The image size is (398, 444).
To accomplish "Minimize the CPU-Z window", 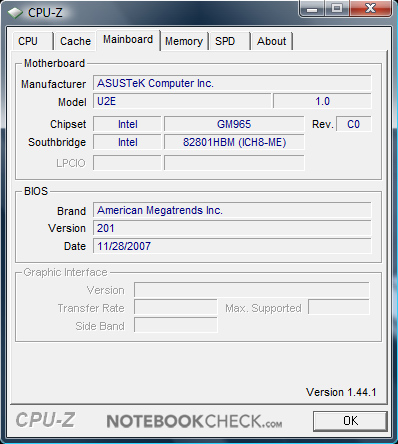I will click(x=312, y=8).
